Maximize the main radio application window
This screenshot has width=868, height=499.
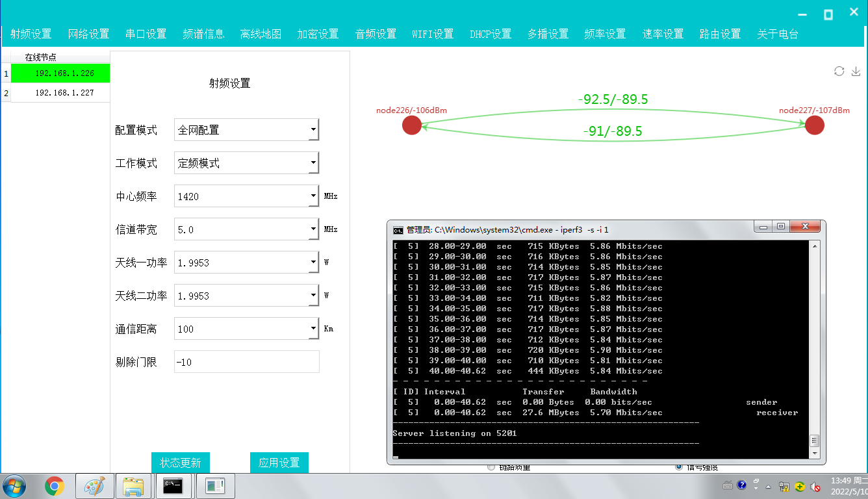[x=828, y=14]
